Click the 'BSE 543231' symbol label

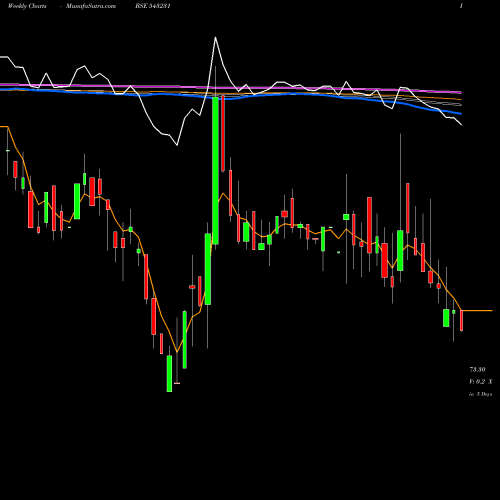pyautogui.click(x=153, y=6)
